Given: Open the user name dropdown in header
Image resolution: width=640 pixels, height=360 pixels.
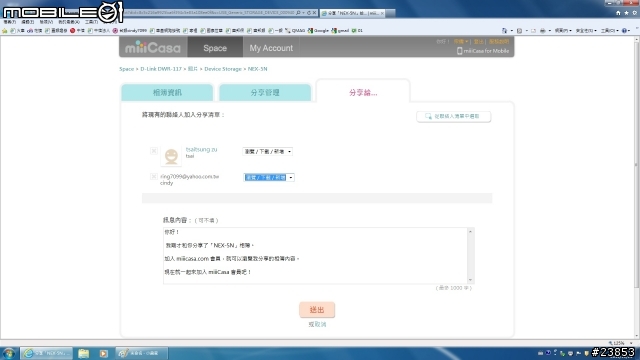Looking at the screenshot, I should (460, 42).
